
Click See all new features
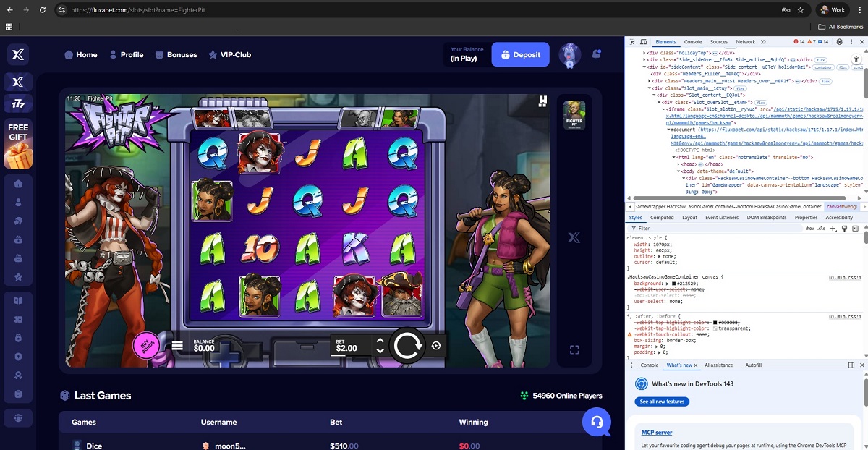pos(662,402)
